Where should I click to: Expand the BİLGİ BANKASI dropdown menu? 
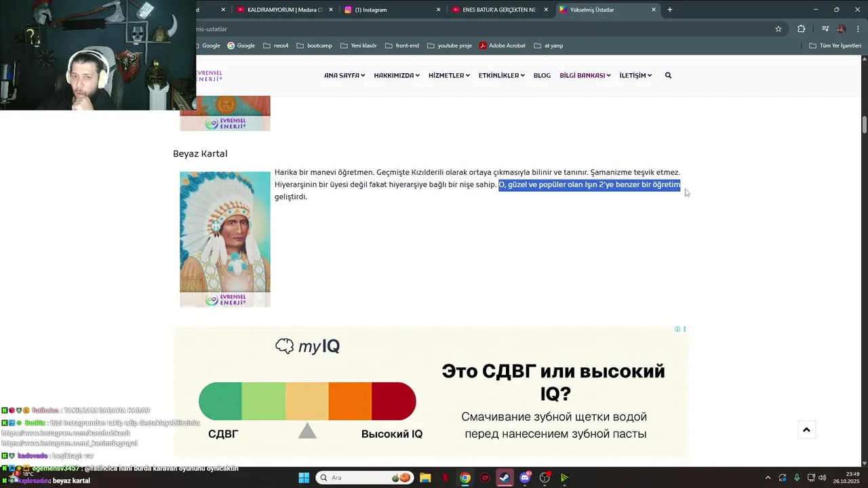click(585, 75)
